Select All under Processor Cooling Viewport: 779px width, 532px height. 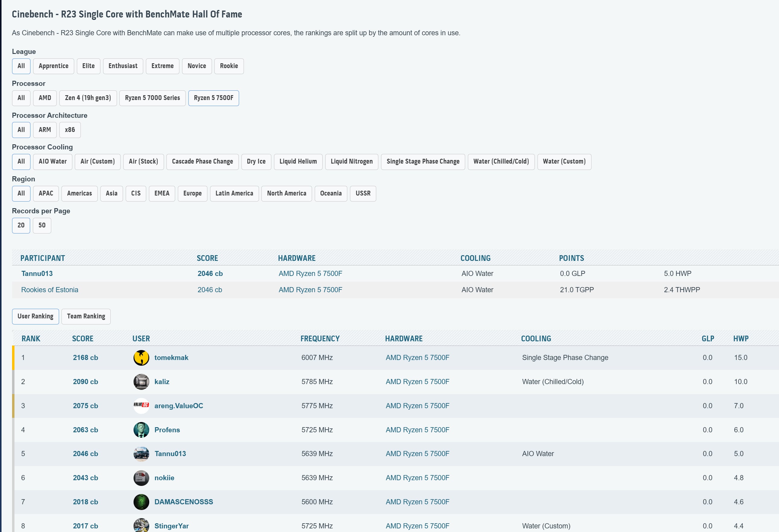pos(21,161)
